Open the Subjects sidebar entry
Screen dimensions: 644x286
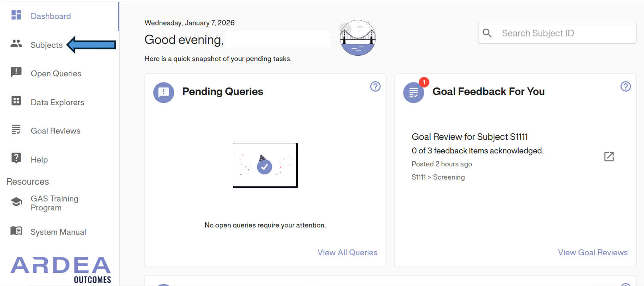pos(46,45)
